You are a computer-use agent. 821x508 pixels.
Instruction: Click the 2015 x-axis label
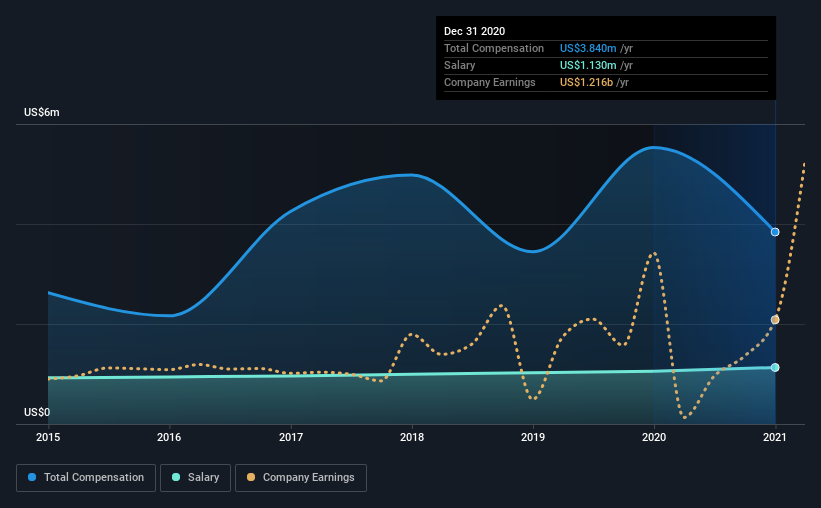click(48, 437)
